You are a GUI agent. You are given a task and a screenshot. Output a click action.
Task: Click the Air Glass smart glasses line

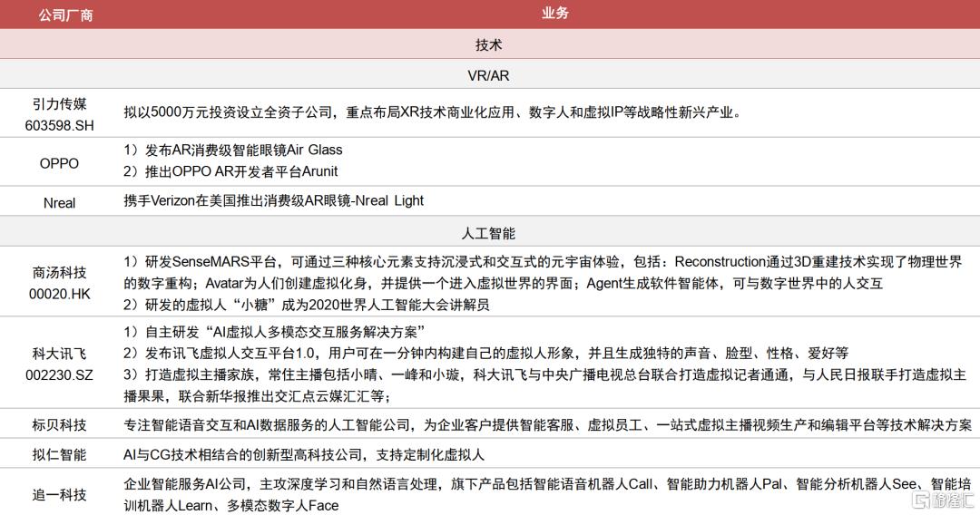coord(233,150)
